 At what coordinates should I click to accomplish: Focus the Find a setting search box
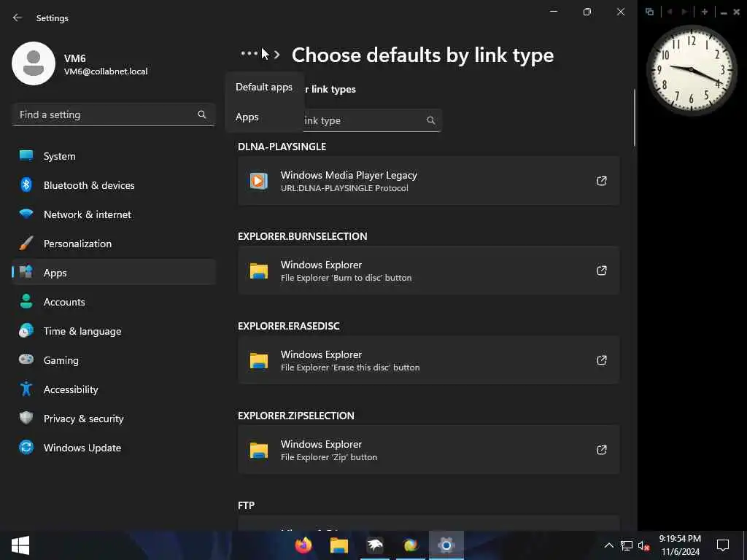113,114
